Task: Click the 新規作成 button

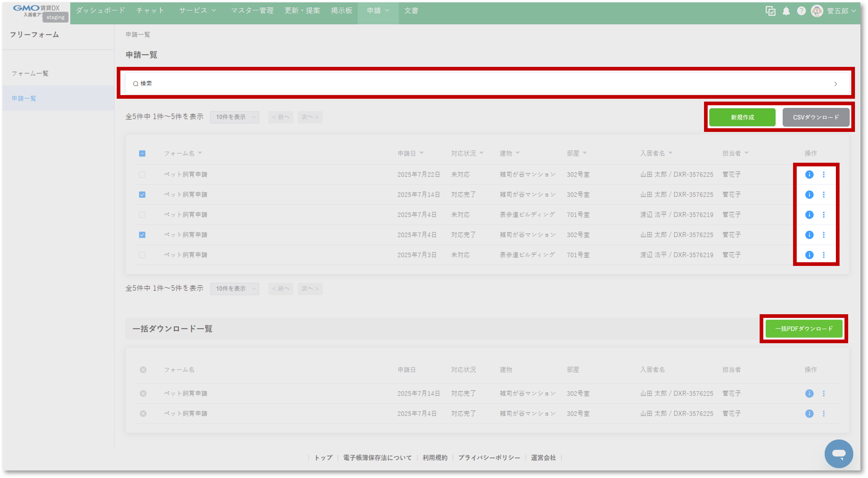Action: (x=742, y=117)
